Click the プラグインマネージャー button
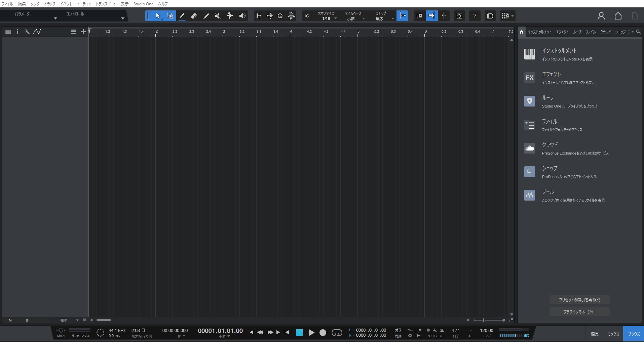The image size is (644, 342). point(579,312)
